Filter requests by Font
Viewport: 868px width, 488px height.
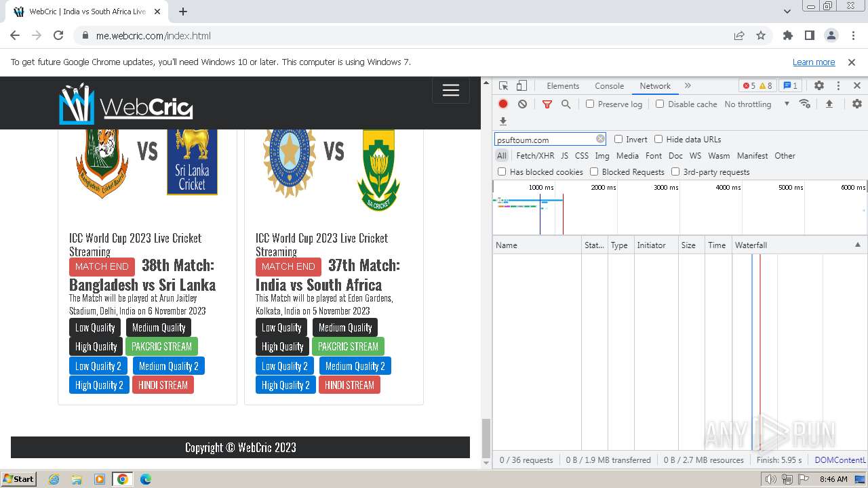(654, 155)
